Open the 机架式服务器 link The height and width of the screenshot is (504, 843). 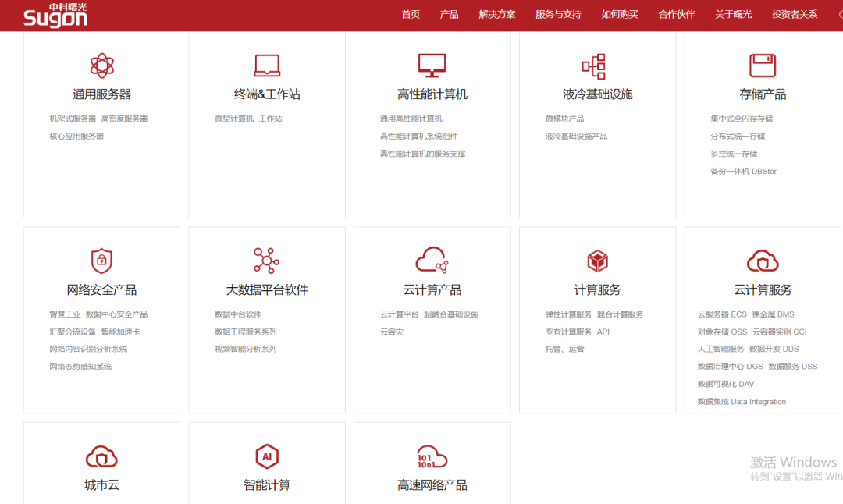(x=73, y=119)
